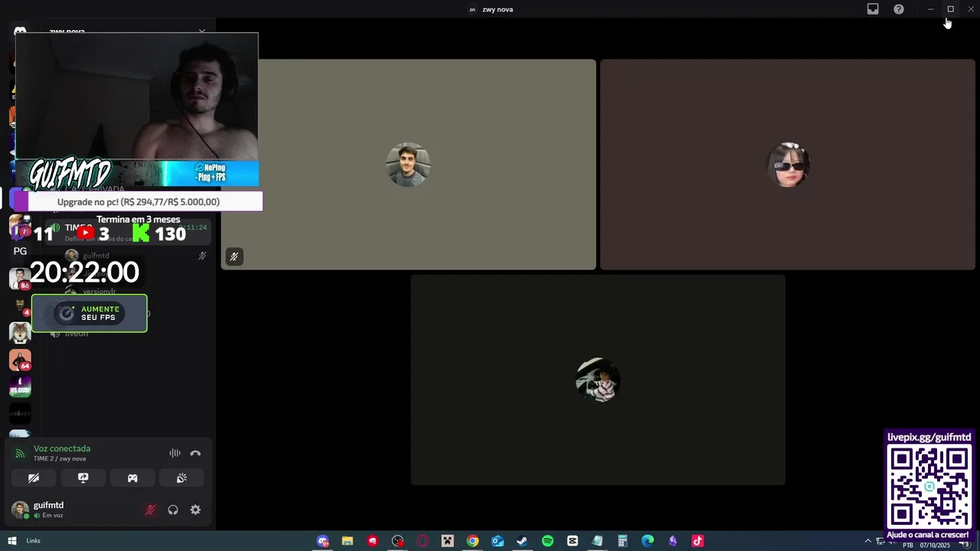The width and height of the screenshot is (980, 551).
Task: Open Voz conectada connection details
Action: click(62, 448)
